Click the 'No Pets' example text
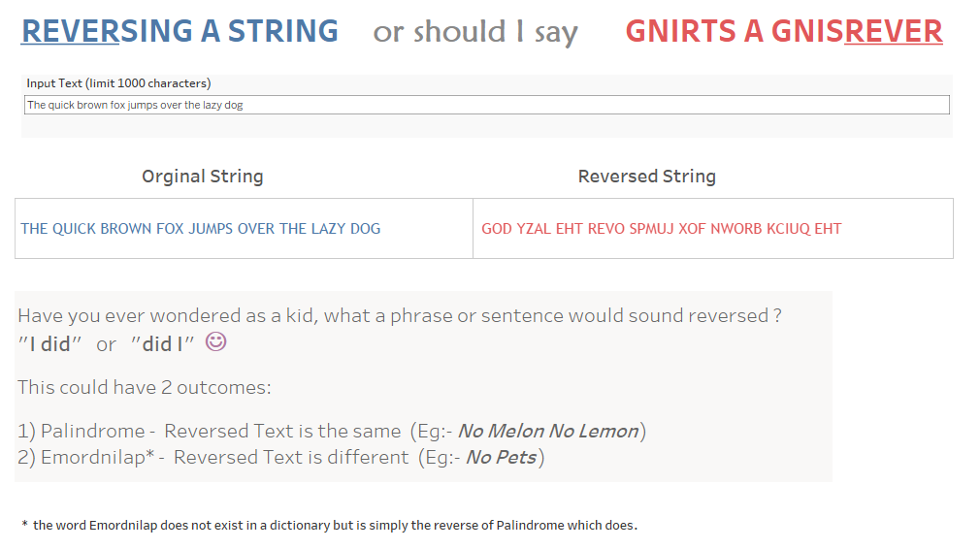Image resolution: width=980 pixels, height=549 pixels. tap(502, 457)
